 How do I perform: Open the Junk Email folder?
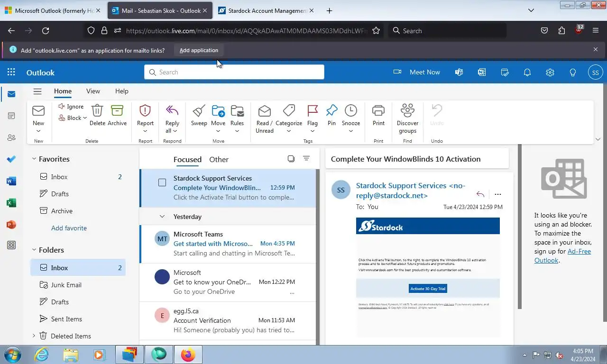click(x=78, y=285)
